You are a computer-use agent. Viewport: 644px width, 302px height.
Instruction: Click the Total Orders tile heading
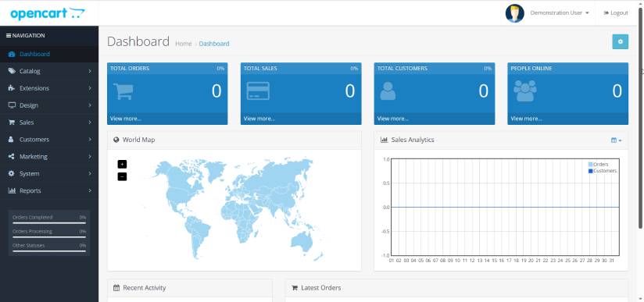pyautogui.click(x=130, y=69)
